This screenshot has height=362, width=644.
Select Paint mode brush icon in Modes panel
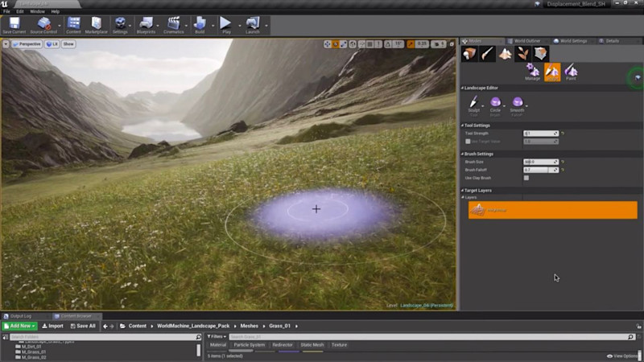pyautogui.click(x=487, y=54)
